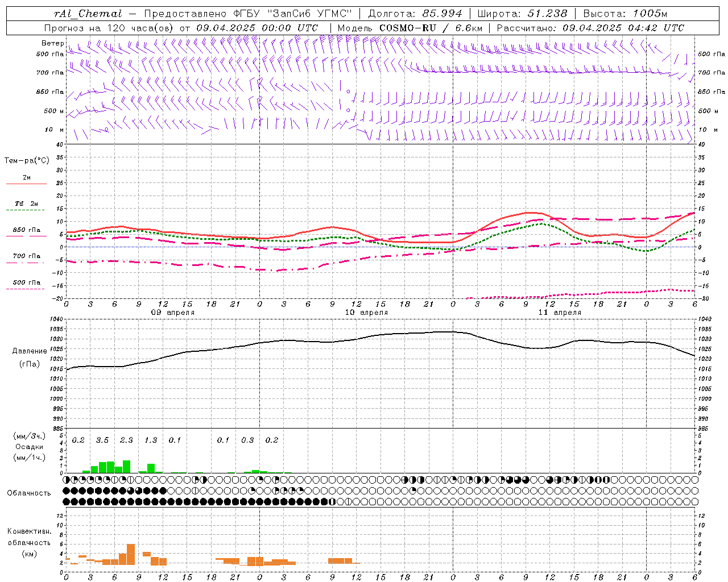
Task: Click the Ветер panel label
Action: pyautogui.click(x=53, y=43)
